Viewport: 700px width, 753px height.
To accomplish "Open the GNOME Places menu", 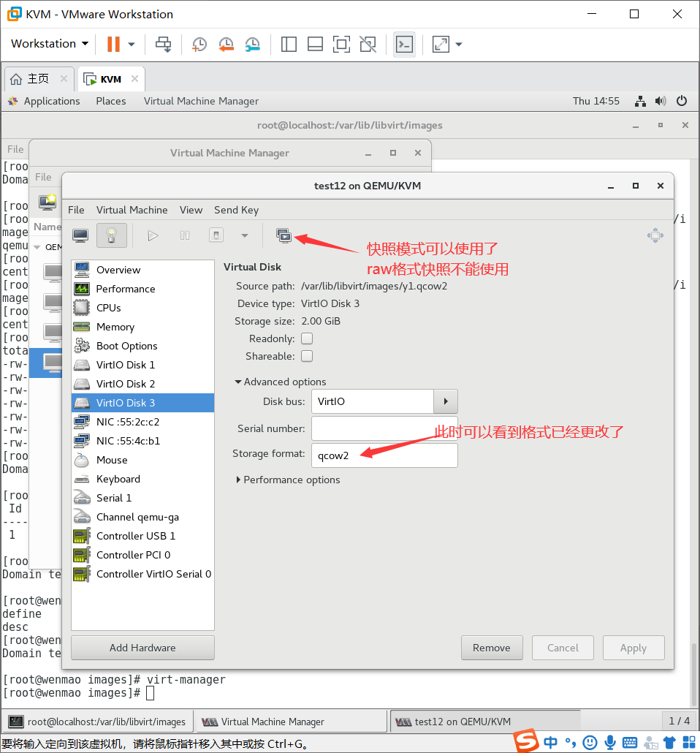I will (111, 102).
